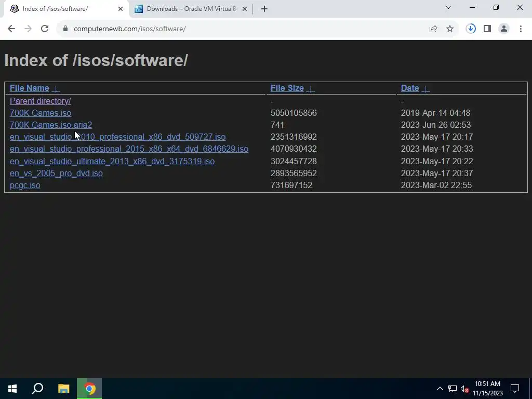Select the Index of /isos/software/ tab
The width and height of the screenshot is (532, 399).
[66, 9]
